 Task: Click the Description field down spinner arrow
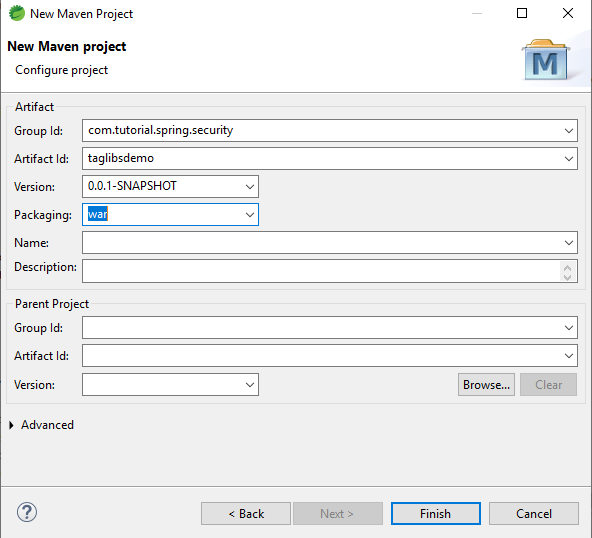[x=567, y=277]
